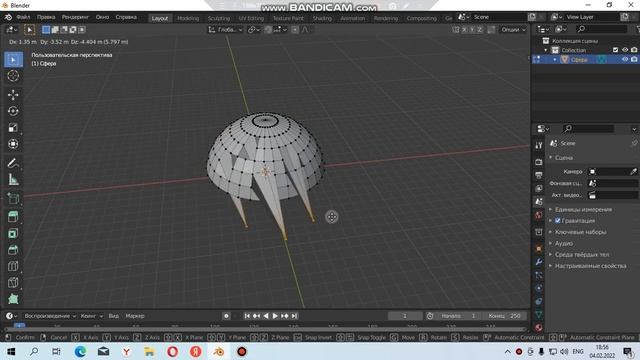Image resolution: width=640 pixels, height=360 pixels.
Task: Open the Правка menu
Action: coord(46,17)
